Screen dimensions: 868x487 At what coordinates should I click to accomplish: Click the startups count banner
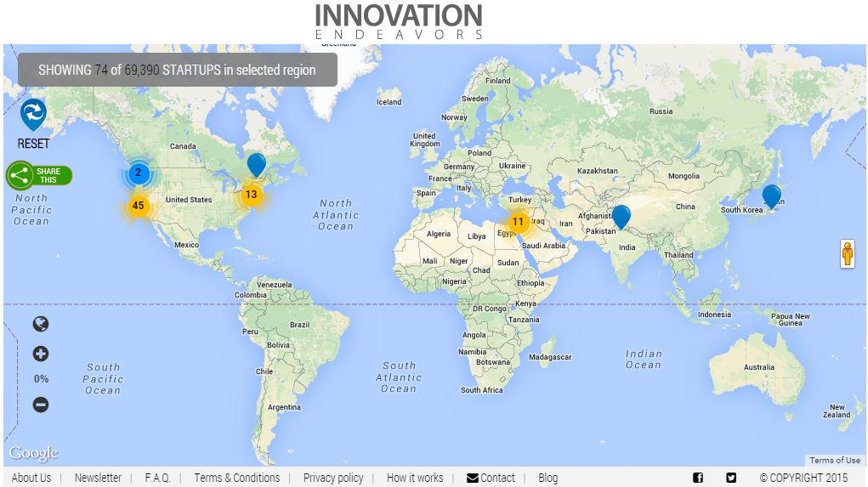coord(177,70)
